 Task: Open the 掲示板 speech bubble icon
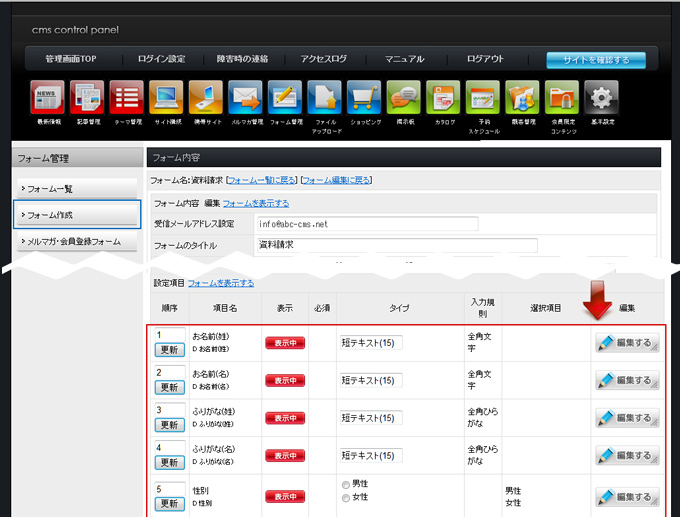pos(404,98)
